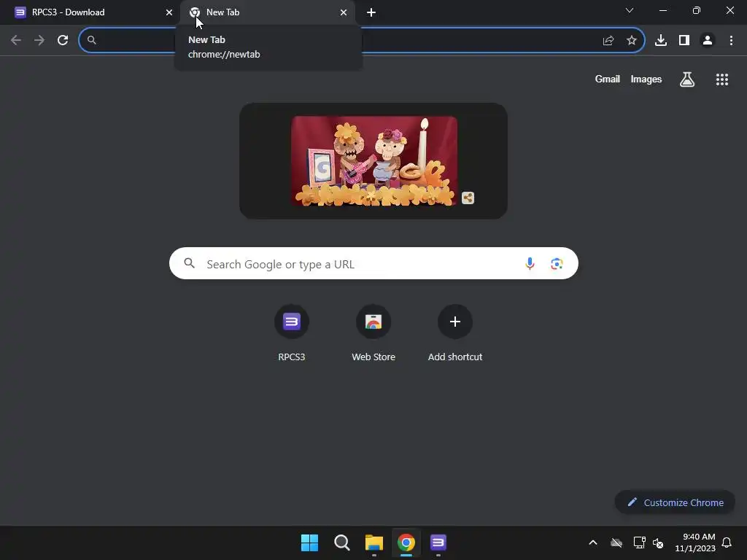
Task: Open RPCS3 app from taskbar
Action: point(438,542)
